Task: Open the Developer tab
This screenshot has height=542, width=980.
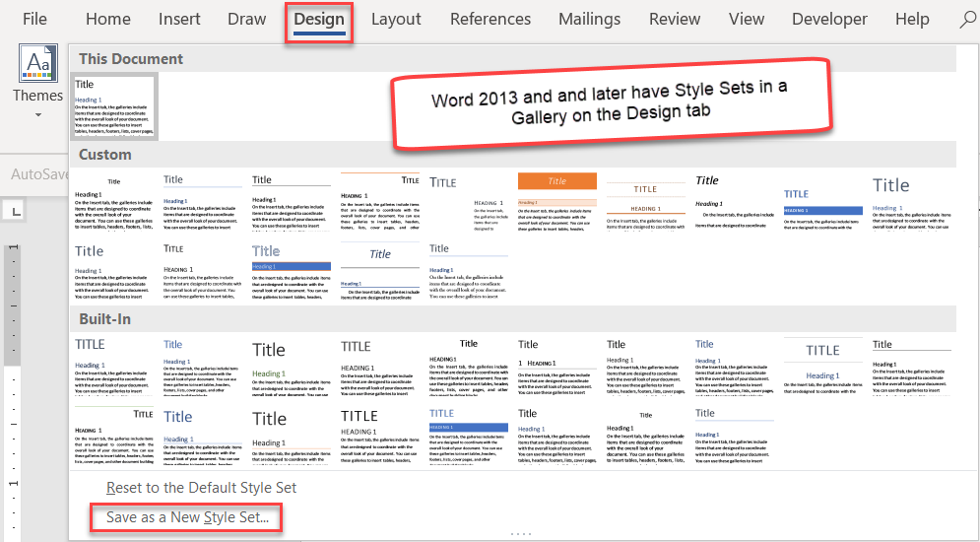Action: pos(829,20)
